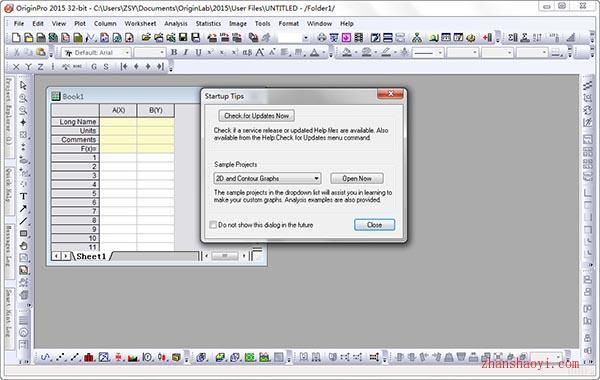Click the New Folder icon
The width and height of the screenshot is (600, 380).
click(29, 38)
